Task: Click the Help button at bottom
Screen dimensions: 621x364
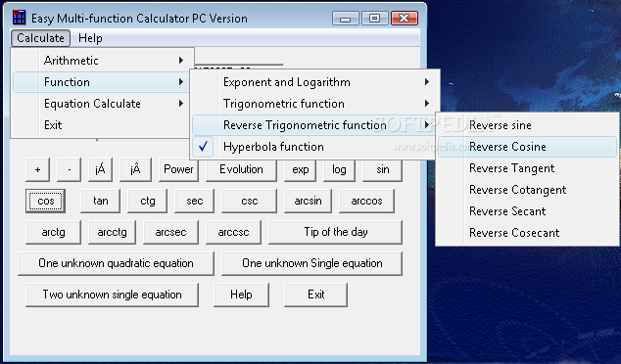Action: pyautogui.click(x=241, y=295)
